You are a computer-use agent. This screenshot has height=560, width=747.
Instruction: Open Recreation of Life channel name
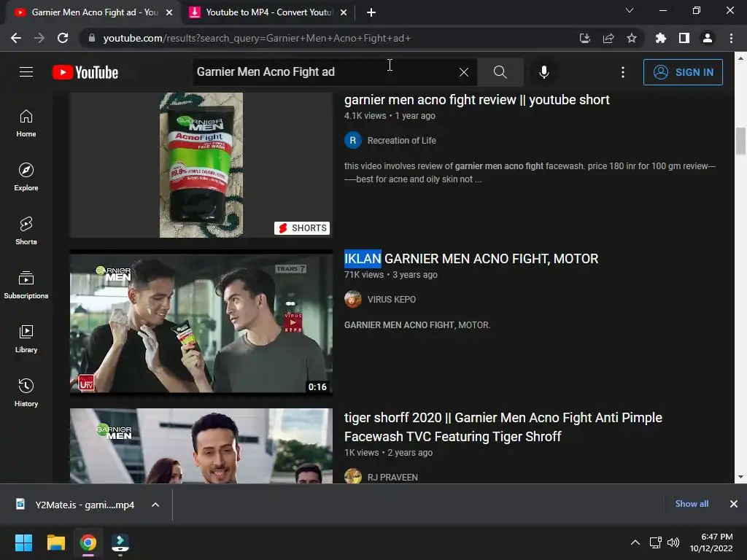click(402, 141)
